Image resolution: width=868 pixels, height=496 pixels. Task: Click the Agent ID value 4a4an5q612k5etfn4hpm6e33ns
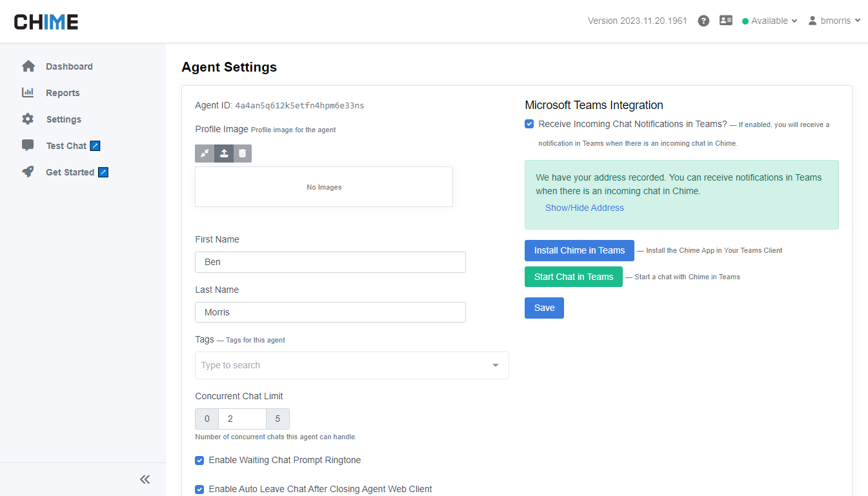click(x=299, y=105)
